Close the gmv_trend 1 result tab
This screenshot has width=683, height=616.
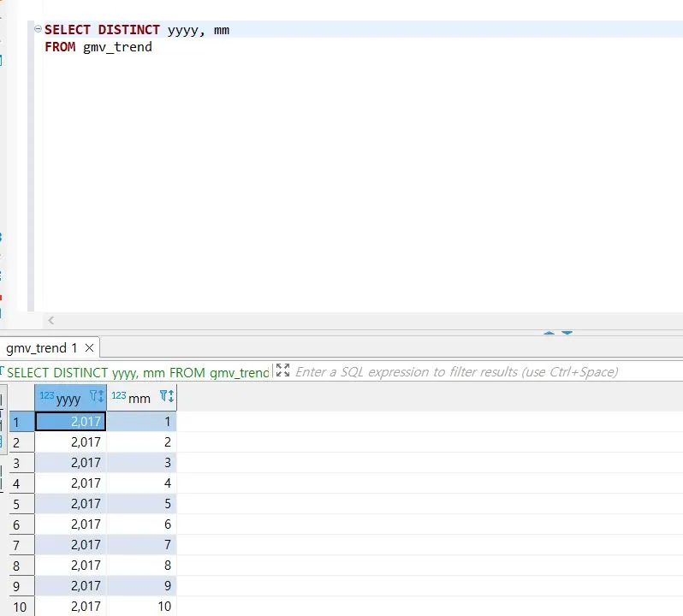pos(89,348)
